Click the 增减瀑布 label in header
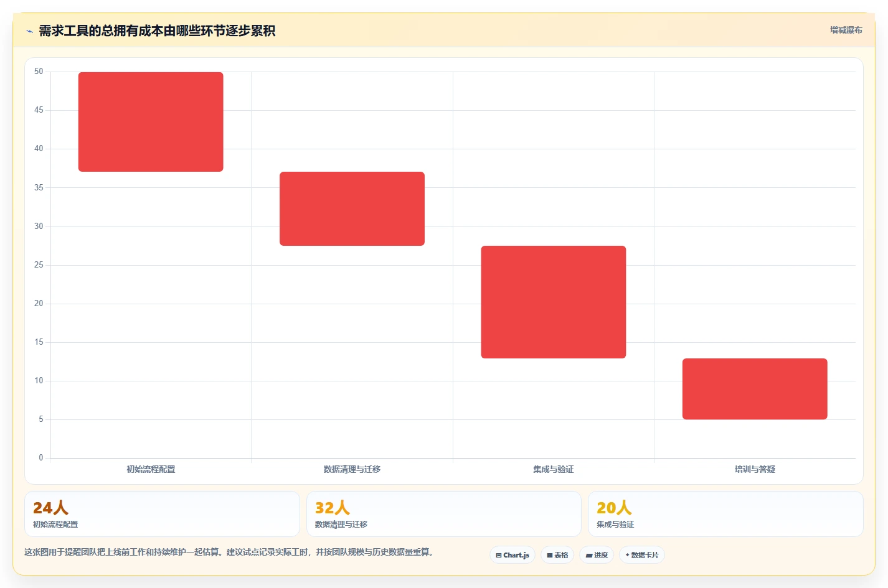This screenshot has width=888, height=588. click(846, 30)
